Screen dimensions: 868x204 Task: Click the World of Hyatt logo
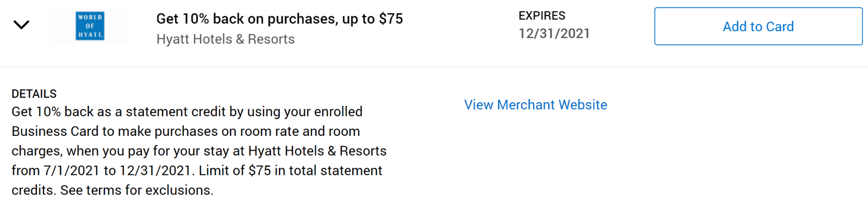[x=90, y=26]
